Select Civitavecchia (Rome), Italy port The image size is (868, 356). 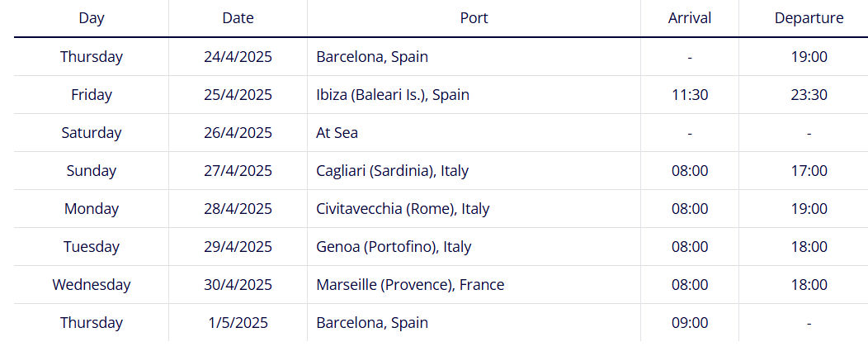(403, 209)
